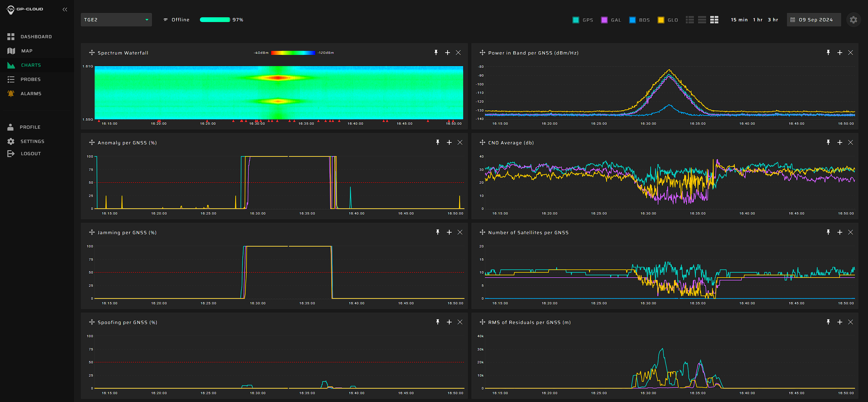Screen dimensions: 868x402
Task: Click the drag handle of Power in Band chart
Action: pyautogui.click(x=482, y=53)
